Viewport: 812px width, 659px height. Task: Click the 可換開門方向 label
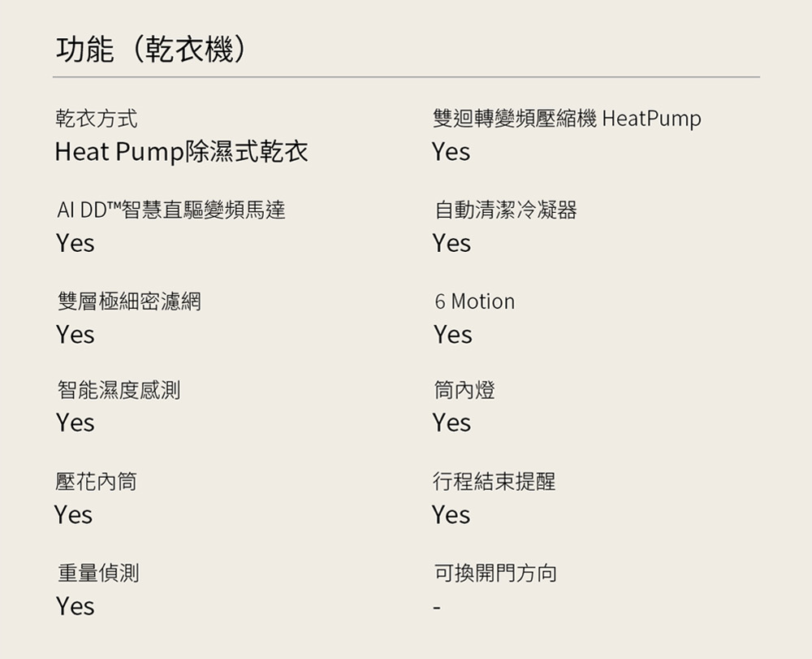[495, 574]
